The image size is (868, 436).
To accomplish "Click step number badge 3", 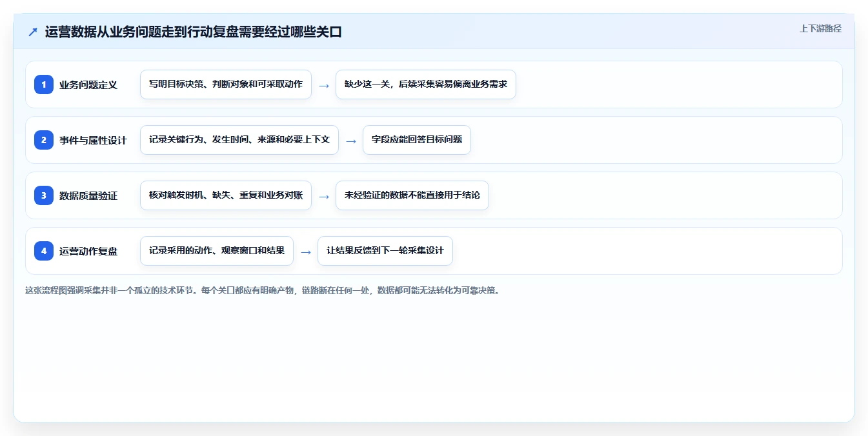I will 44,195.
